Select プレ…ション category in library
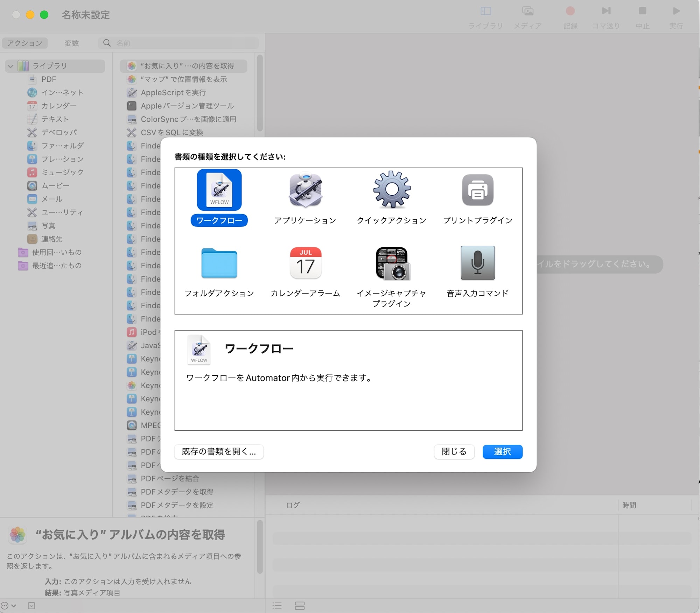Viewport: 700px width, 613px height. coord(55,159)
